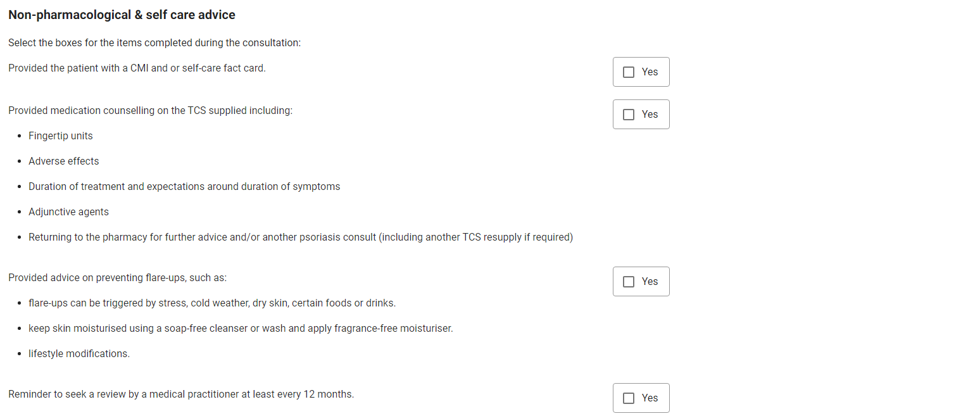Click the 'Provided the patient with a CMI' statement
The image size is (980, 416).
point(137,68)
